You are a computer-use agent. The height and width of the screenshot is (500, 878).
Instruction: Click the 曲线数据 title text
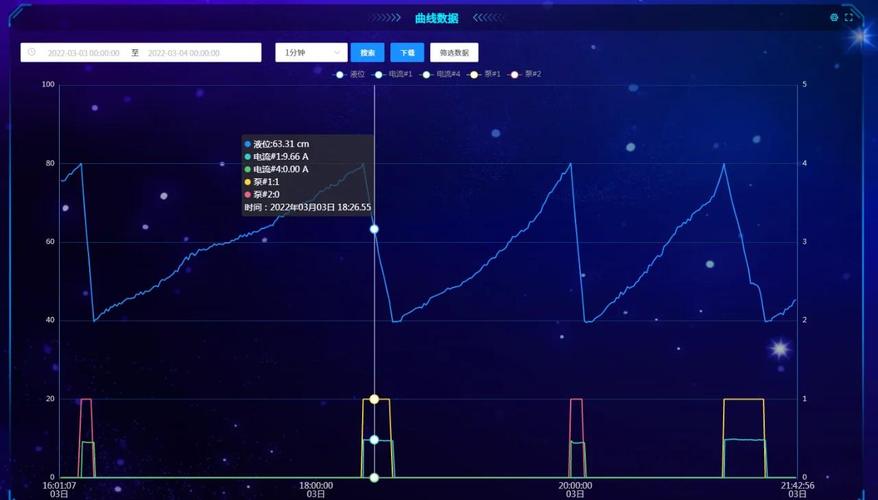437,18
